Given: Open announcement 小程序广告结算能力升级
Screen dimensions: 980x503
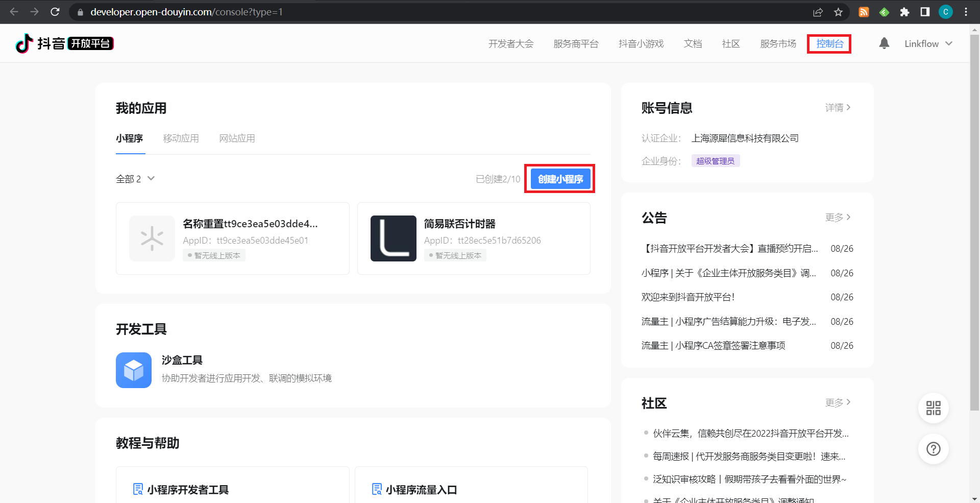Looking at the screenshot, I should click(x=729, y=322).
